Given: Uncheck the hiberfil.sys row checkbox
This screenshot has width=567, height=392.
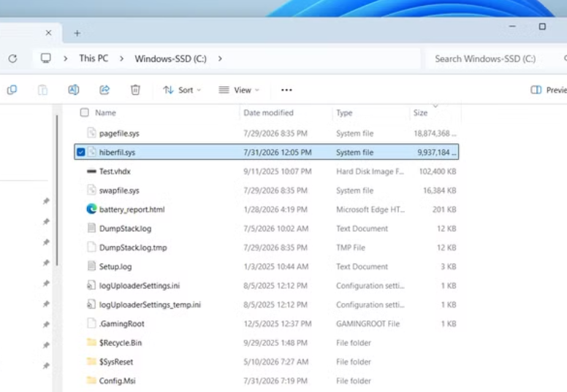Looking at the screenshot, I should tap(81, 152).
